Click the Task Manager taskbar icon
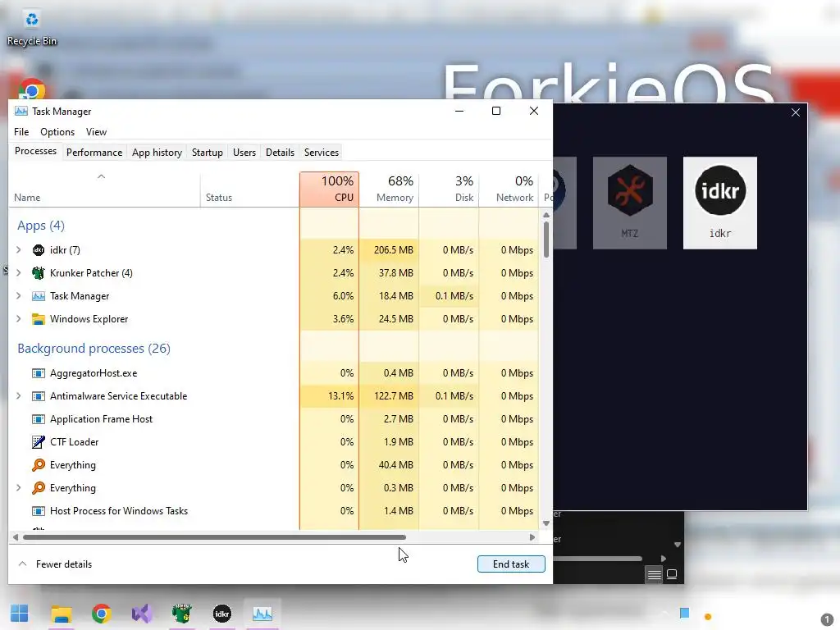The image size is (840, 630). (x=262, y=614)
